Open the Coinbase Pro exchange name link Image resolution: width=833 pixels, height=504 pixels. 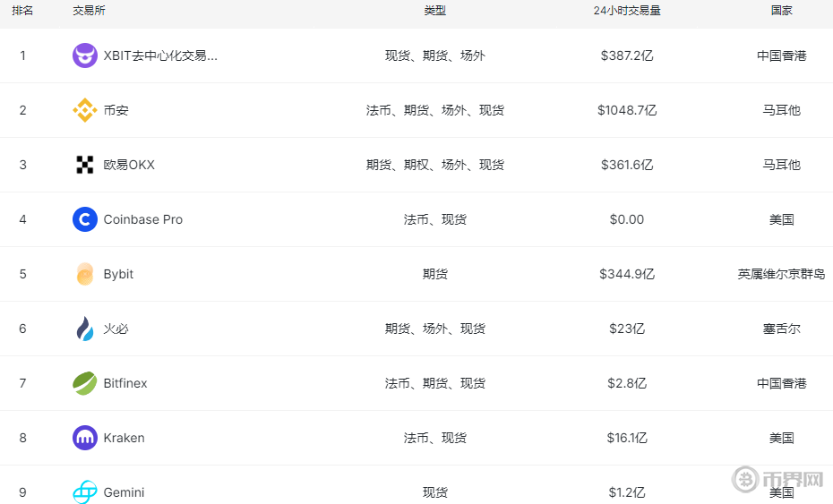click(143, 219)
